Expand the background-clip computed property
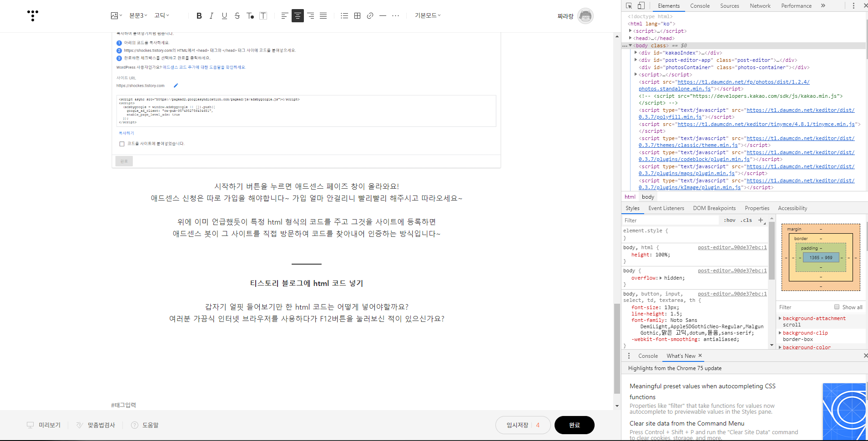The image size is (868, 441). tap(780, 333)
